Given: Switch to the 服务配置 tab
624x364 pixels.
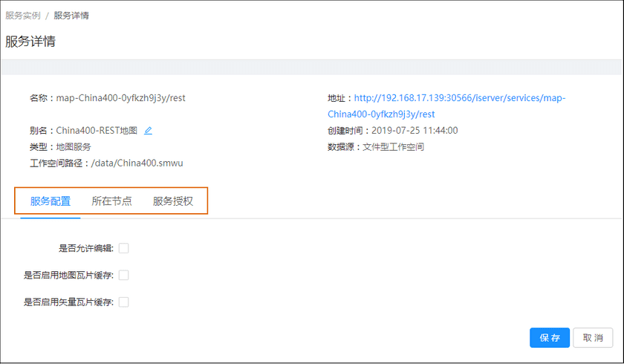Looking at the screenshot, I should [51, 201].
